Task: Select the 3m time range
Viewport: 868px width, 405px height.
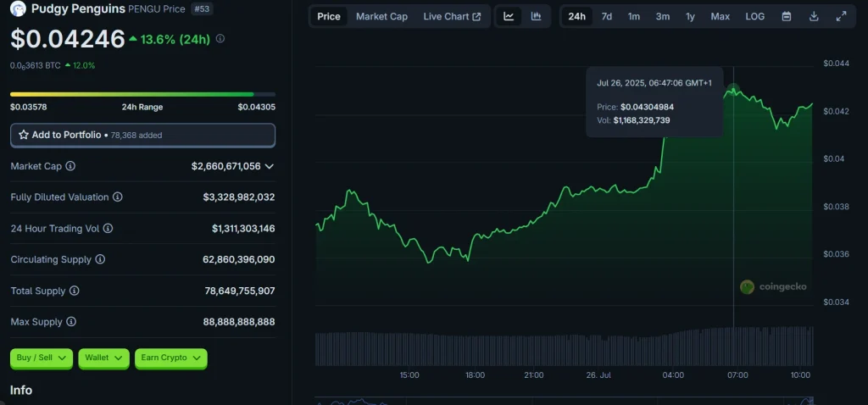Action: [663, 17]
